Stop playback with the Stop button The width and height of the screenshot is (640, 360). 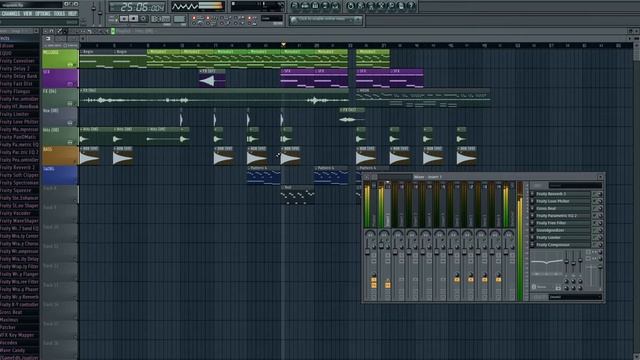[133, 19]
